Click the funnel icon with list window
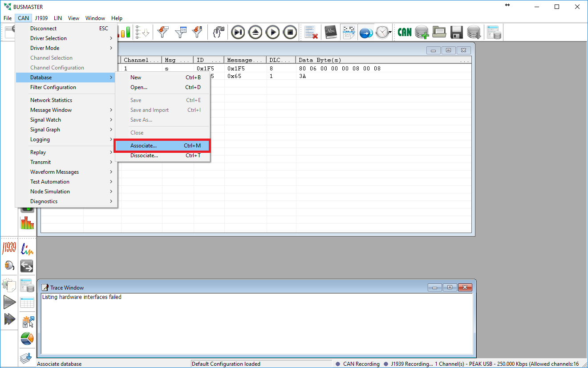Viewport: 588px width, 368px height. tap(180, 32)
